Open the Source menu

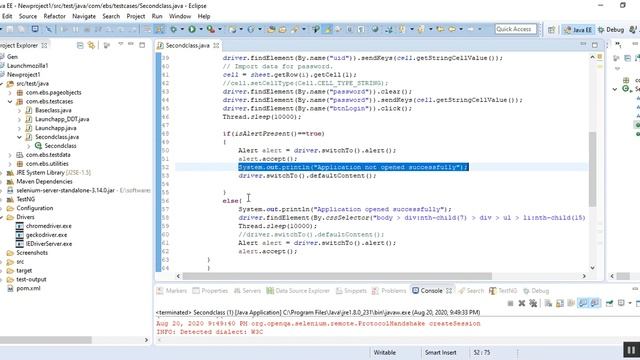click(28, 16)
